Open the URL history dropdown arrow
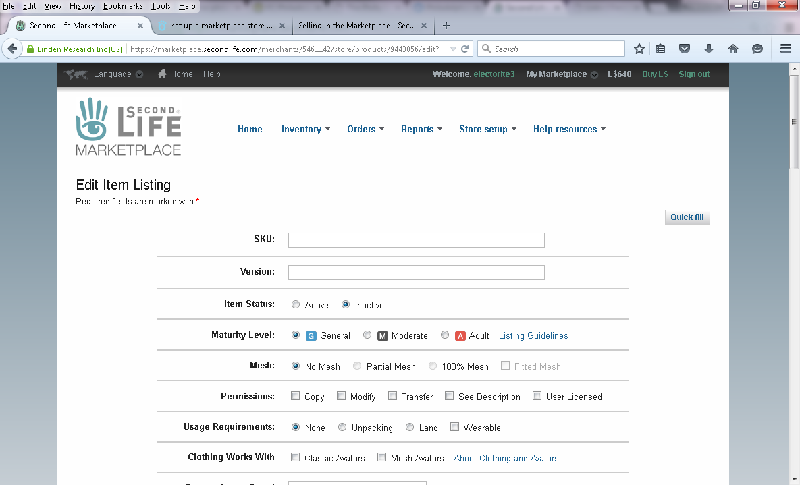Image resolution: width=800 pixels, height=485 pixels. (x=453, y=49)
